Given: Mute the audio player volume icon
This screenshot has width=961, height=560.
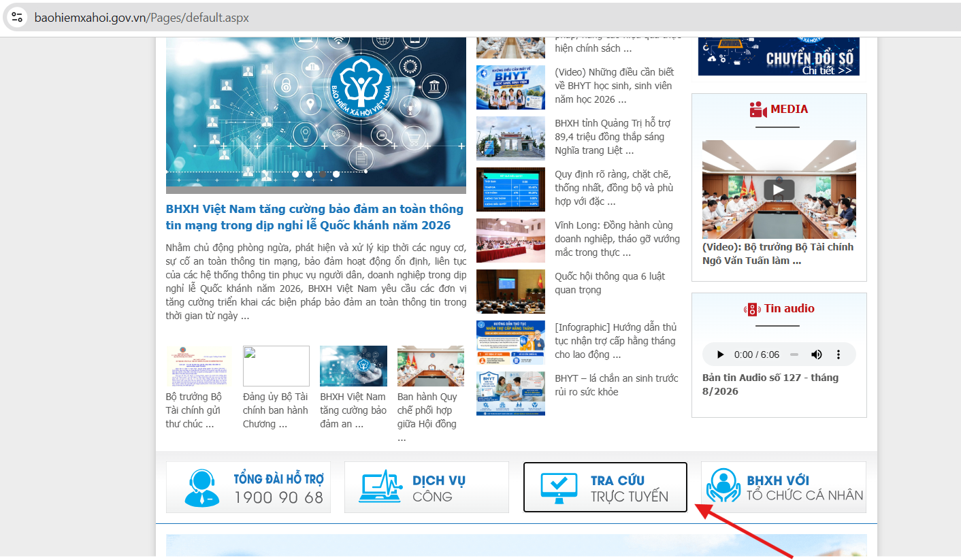Looking at the screenshot, I should pos(817,355).
